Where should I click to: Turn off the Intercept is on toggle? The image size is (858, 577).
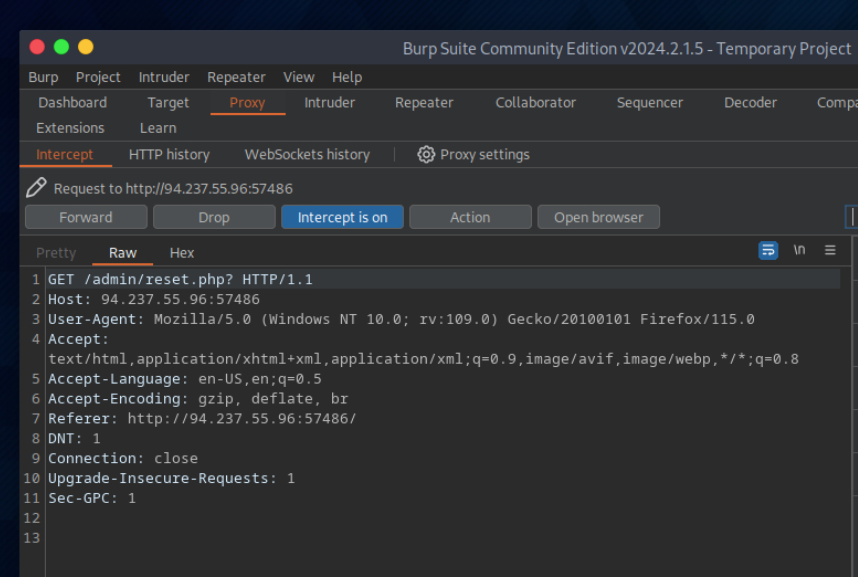pos(342,217)
